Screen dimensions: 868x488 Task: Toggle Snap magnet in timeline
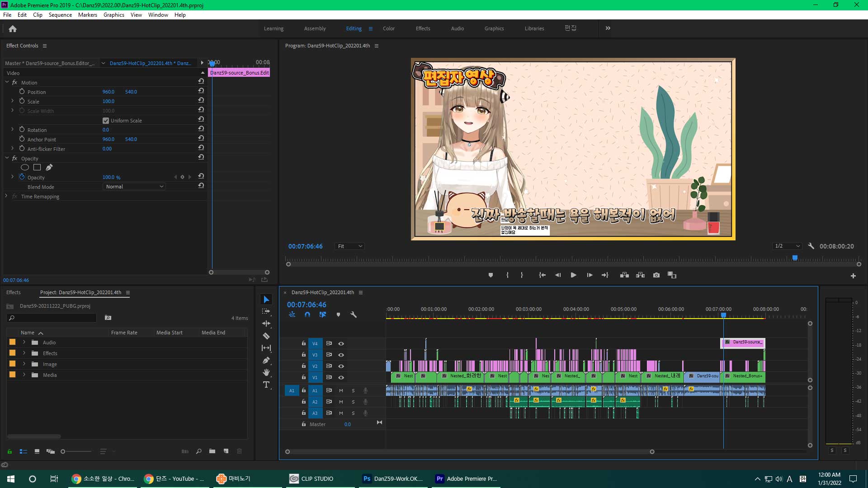[307, 314]
